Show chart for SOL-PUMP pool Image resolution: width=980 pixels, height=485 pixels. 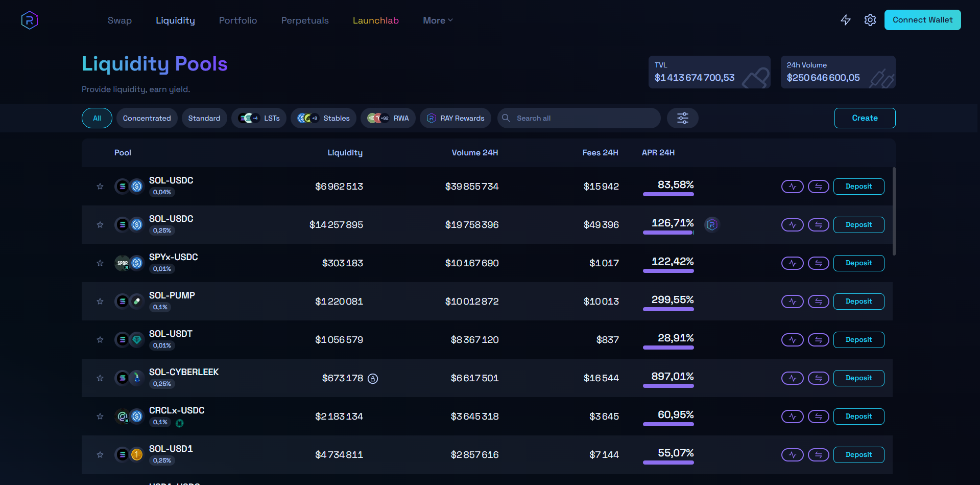coord(793,302)
